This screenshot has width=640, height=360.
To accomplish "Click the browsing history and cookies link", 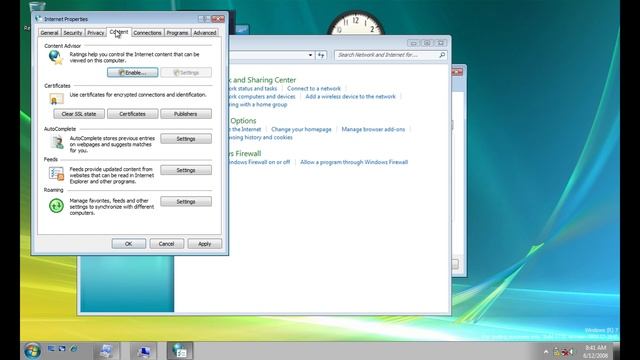I will 260,138.
